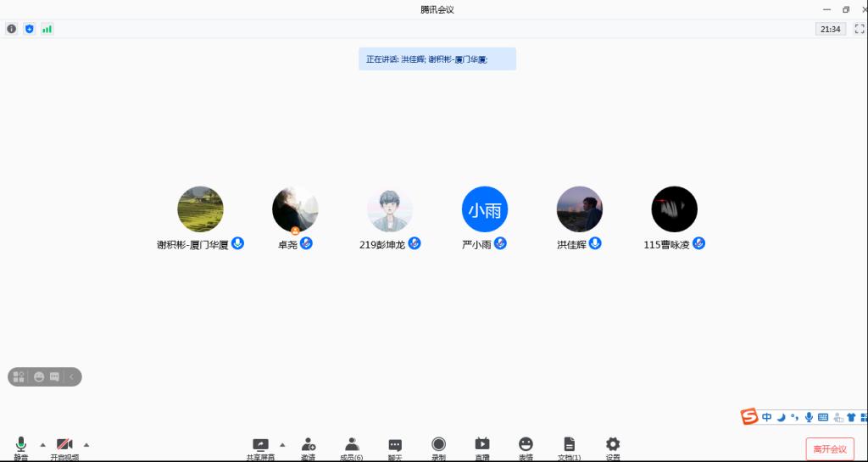
Task: Click the 共享屏幕 share screen icon
Action: [x=260, y=445]
